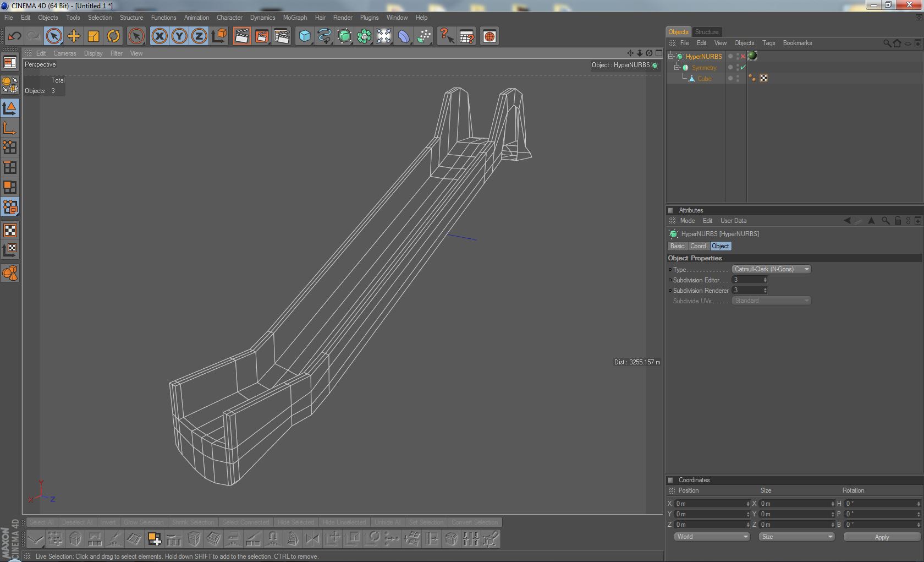Select the Rotate tool
Viewport: 924px width, 562px height.
(113, 36)
